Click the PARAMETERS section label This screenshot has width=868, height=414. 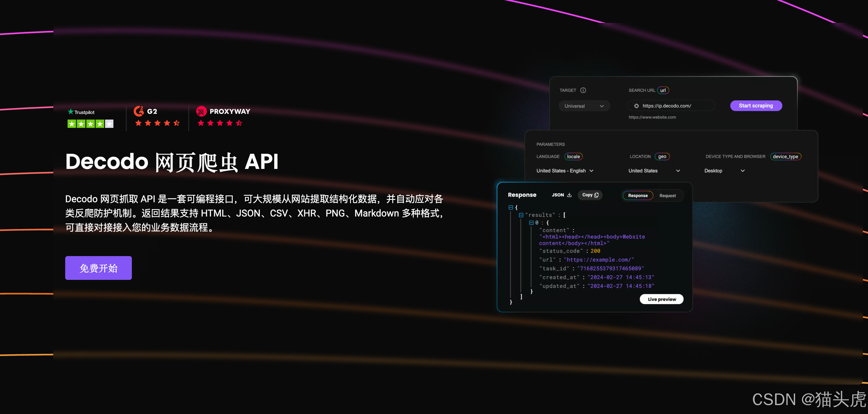click(x=551, y=145)
